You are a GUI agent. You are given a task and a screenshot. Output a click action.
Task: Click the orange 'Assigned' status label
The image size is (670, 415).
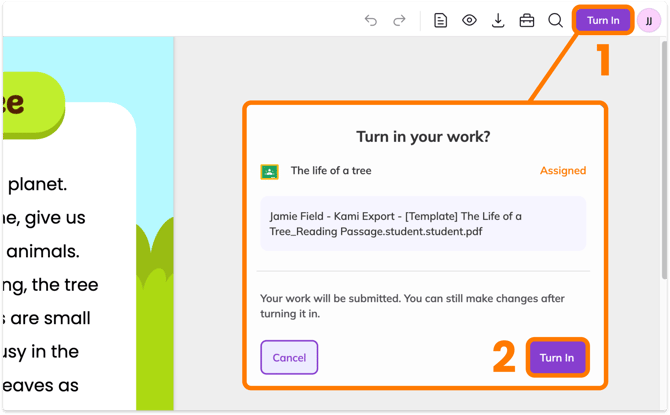point(563,171)
